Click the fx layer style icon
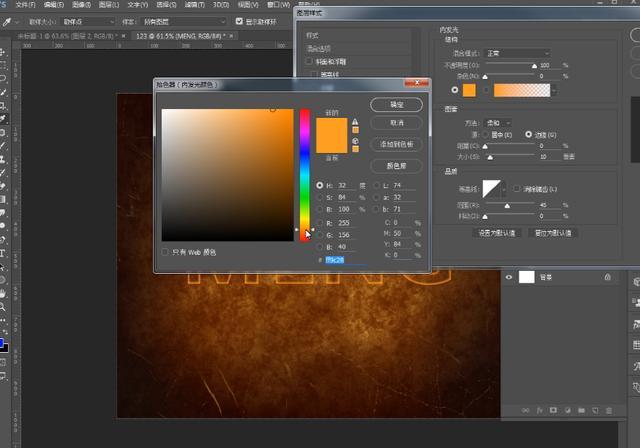The image size is (640, 448). point(540,410)
